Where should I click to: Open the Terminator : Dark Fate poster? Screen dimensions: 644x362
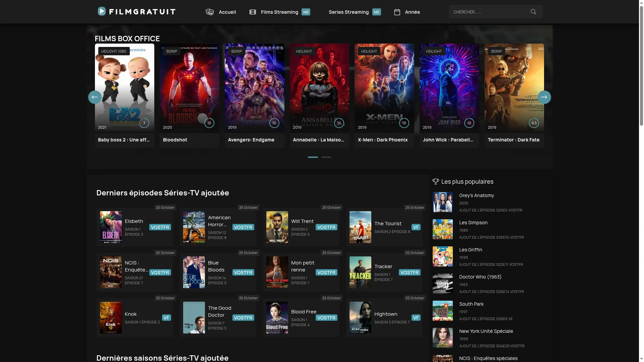pyautogui.click(x=514, y=88)
